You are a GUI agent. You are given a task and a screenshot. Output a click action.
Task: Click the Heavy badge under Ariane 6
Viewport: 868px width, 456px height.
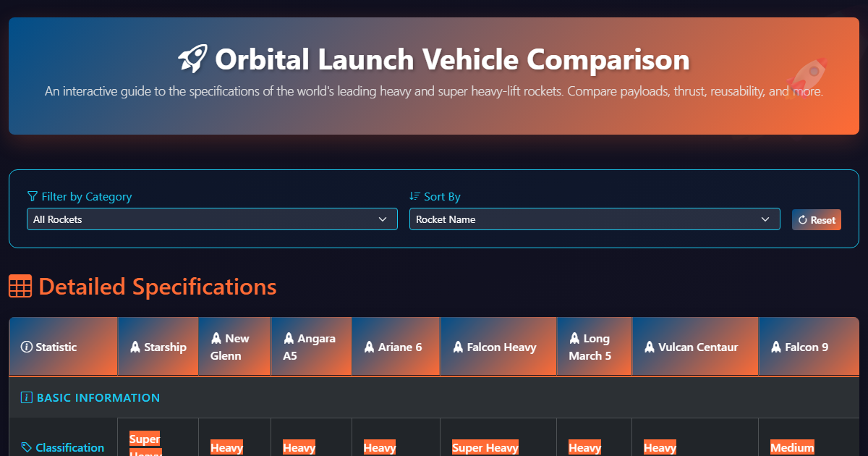coord(380,447)
